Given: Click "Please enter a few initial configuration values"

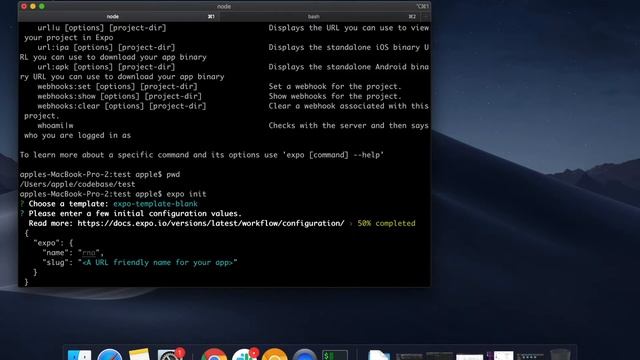Looking at the screenshot, I should click(135, 213).
